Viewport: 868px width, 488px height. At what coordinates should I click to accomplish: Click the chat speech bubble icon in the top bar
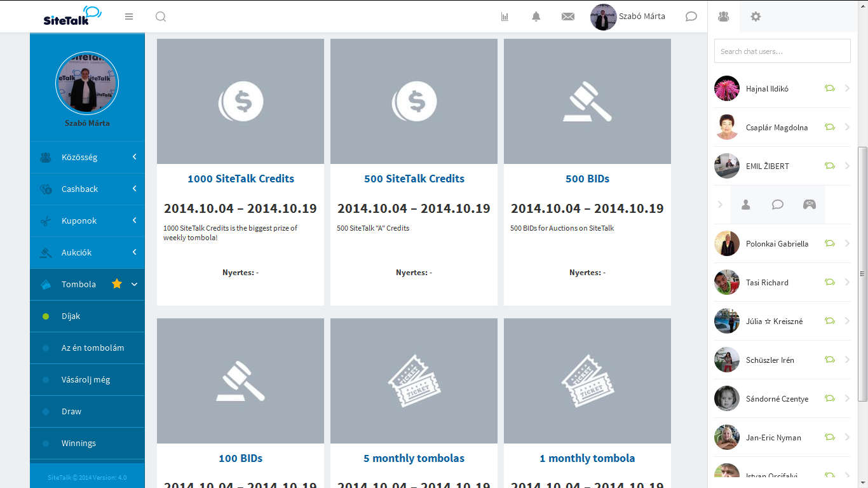pos(691,17)
